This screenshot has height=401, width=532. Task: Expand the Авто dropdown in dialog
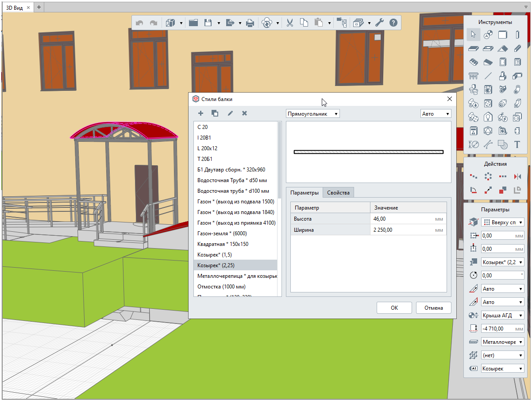pos(436,114)
